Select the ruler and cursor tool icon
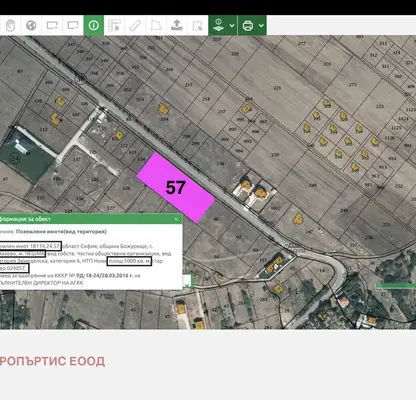Image resolution: width=416 pixels, height=400 pixels. point(114,25)
